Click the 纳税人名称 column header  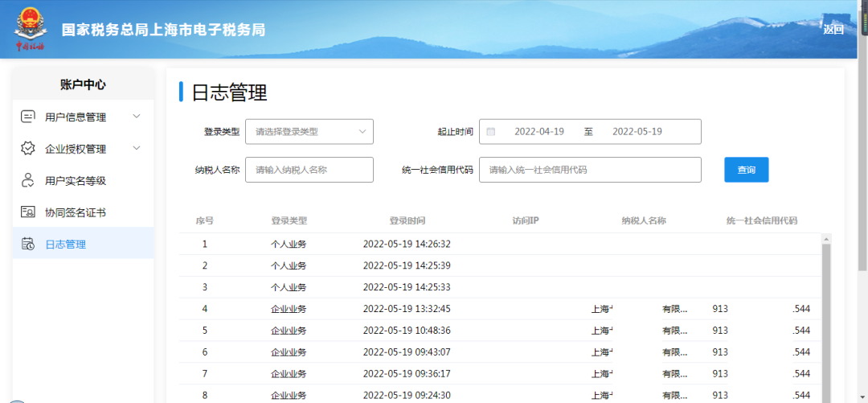[644, 220]
